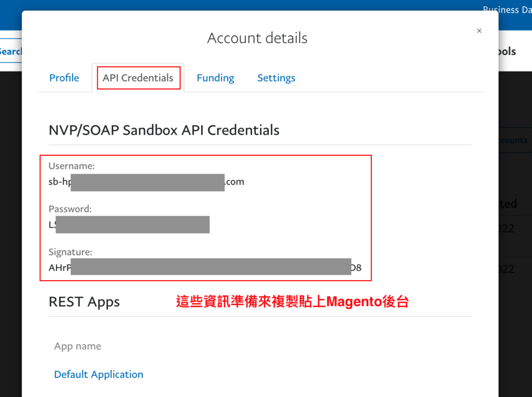Close the Account details dialog

point(479,31)
